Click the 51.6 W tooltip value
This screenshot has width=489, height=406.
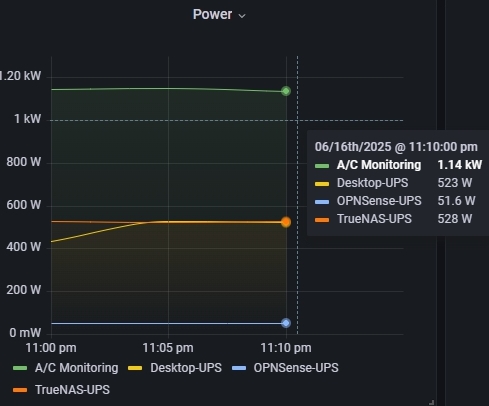point(456,201)
